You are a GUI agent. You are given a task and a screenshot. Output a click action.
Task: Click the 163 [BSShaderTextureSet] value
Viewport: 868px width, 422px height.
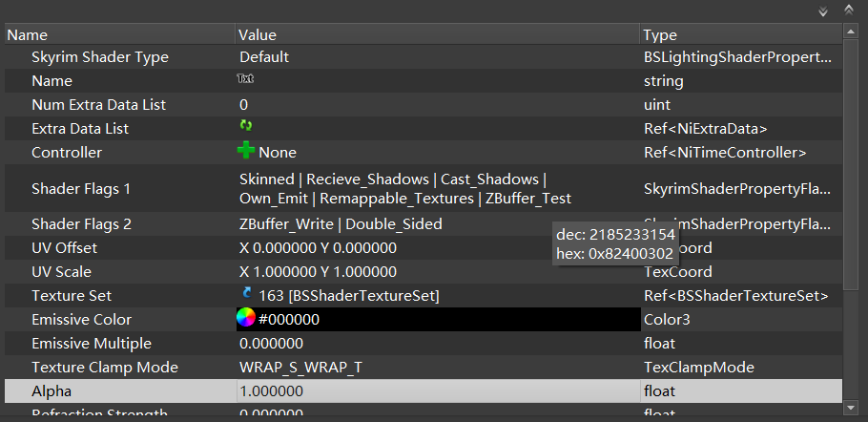click(x=349, y=296)
